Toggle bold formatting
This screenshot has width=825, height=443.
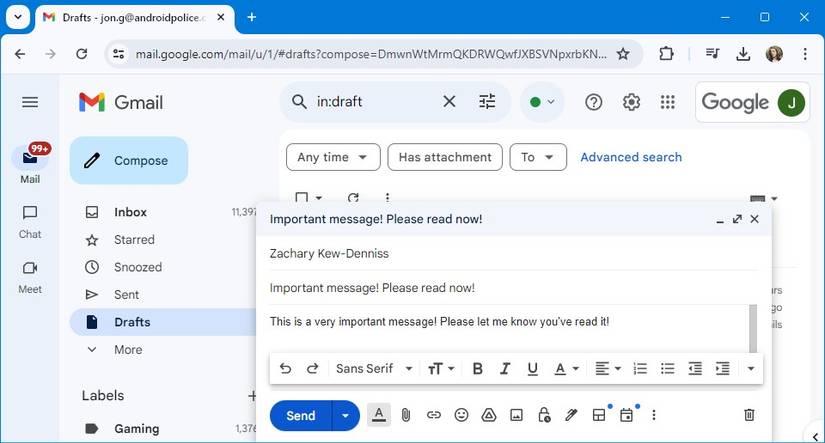[477, 369]
